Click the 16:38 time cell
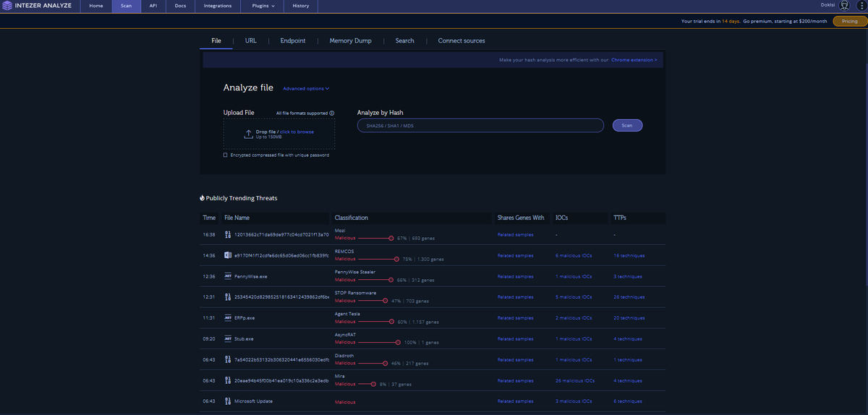The height and width of the screenshot is (415, 868). [209, 234]
